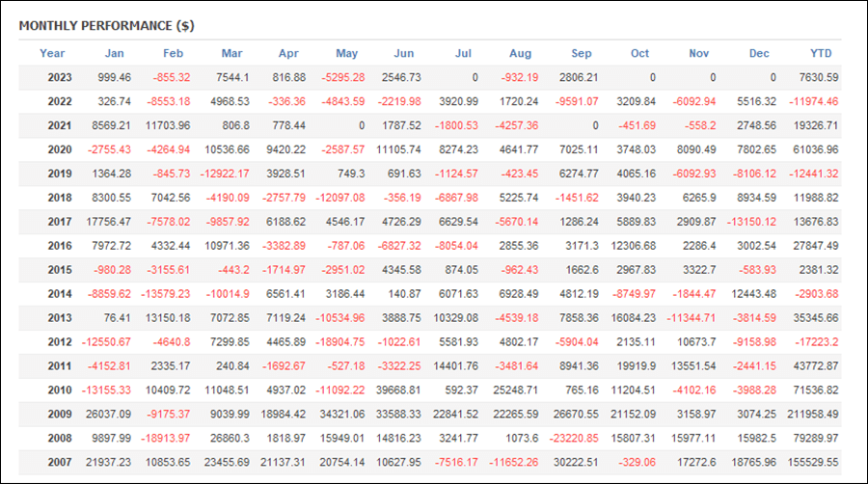Click the 2010 Jun value 39668.81
This screenshot has height=484, width=868.
[x=398, y=390]
